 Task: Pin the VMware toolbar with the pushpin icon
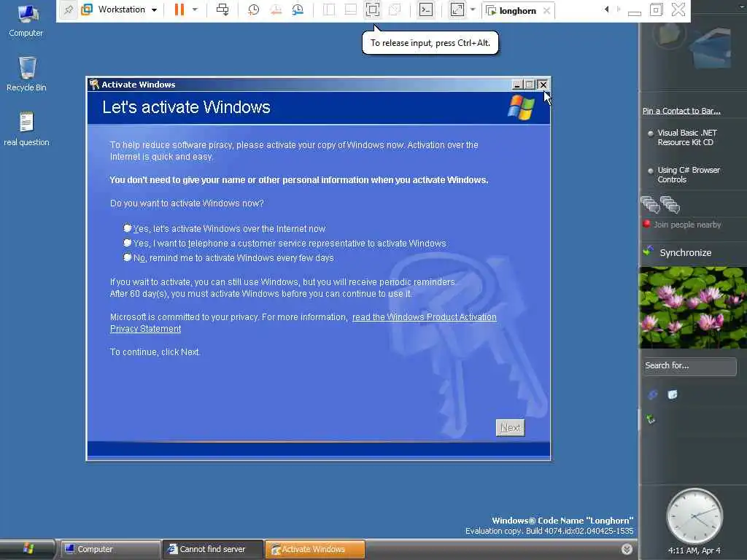[69, 9]
